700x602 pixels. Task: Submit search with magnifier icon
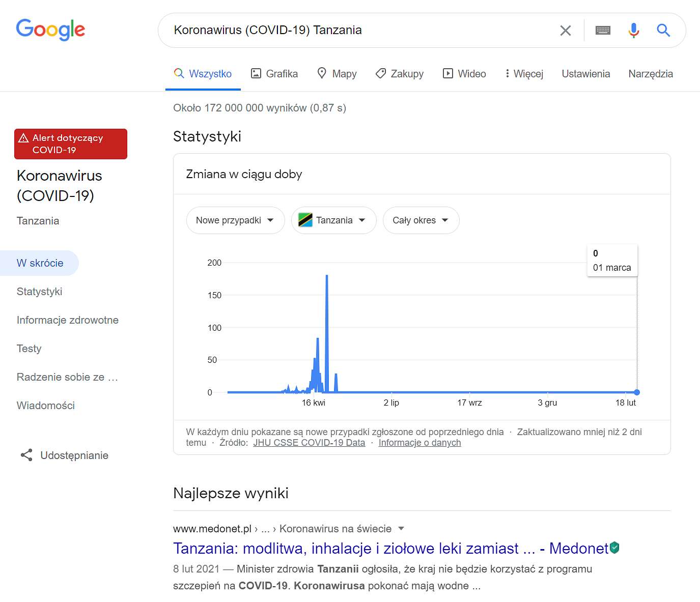tap(663, 31)
